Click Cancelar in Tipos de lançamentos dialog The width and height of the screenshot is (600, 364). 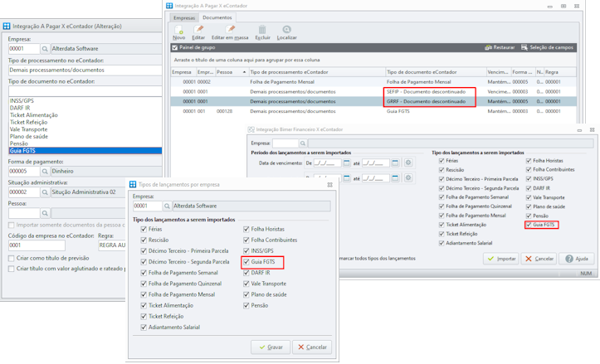click(x=312, y=347)
